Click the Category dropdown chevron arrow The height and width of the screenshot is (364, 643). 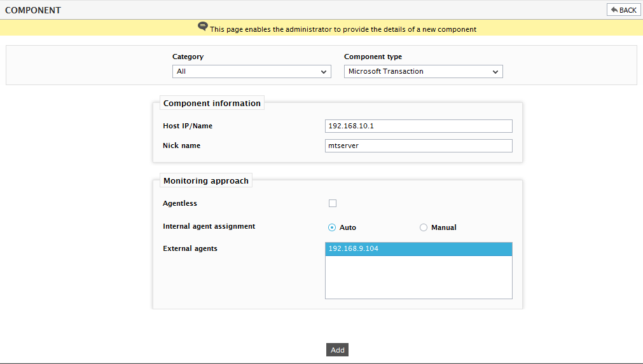click(324, 72)
